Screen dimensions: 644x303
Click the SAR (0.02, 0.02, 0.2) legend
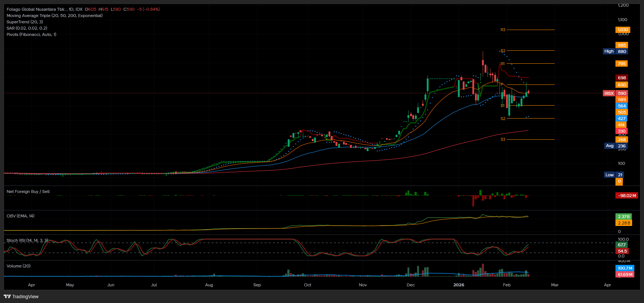pos(27,28)
